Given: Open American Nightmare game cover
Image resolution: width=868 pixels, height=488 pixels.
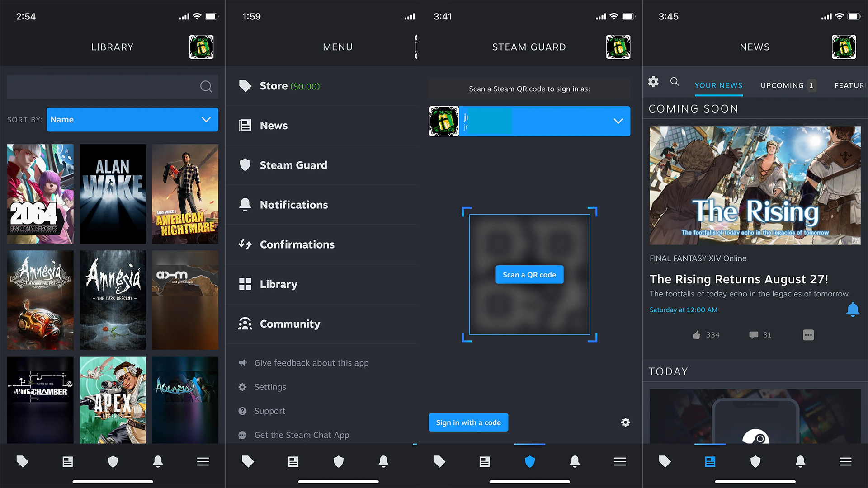Looking at the screenshot, I should coord(185,194).
